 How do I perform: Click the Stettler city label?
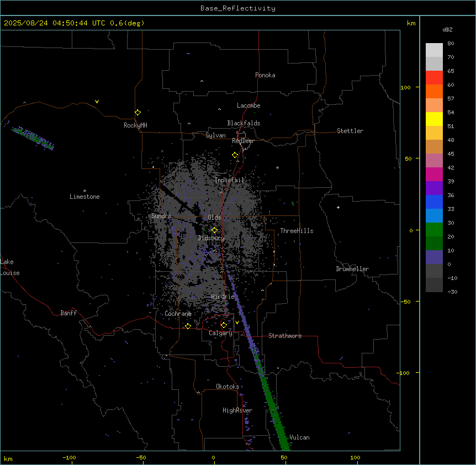(x=350, y=131)
